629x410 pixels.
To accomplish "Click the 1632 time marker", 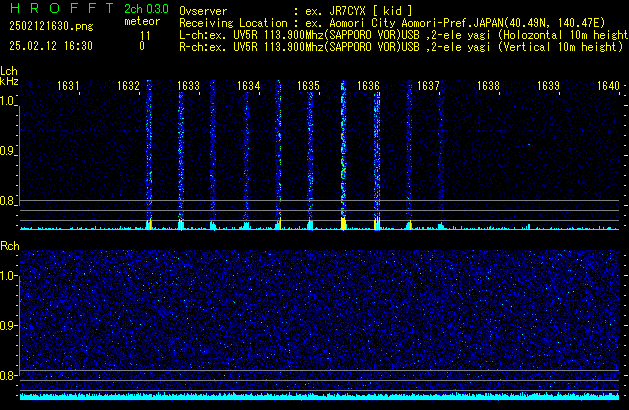I will (x=128, y=86).
